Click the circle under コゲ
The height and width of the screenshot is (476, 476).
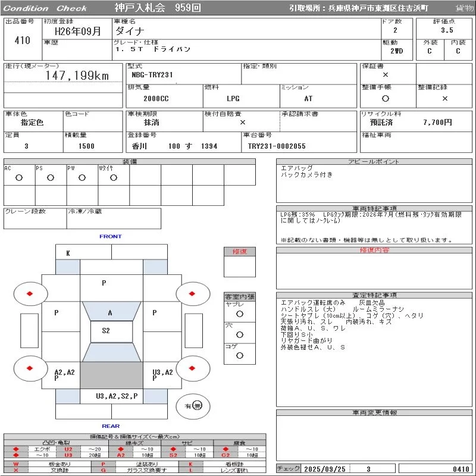[x=240, y=355]
